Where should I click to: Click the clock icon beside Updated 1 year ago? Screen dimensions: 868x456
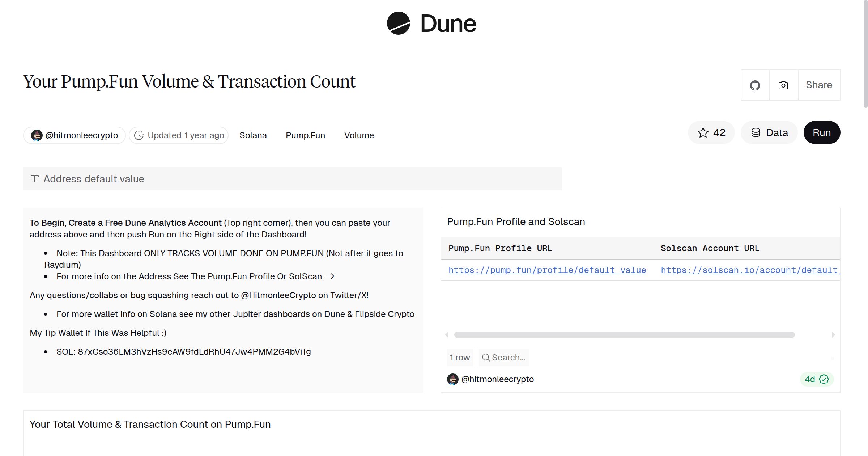pyautogui.click(x=140, y=135)
